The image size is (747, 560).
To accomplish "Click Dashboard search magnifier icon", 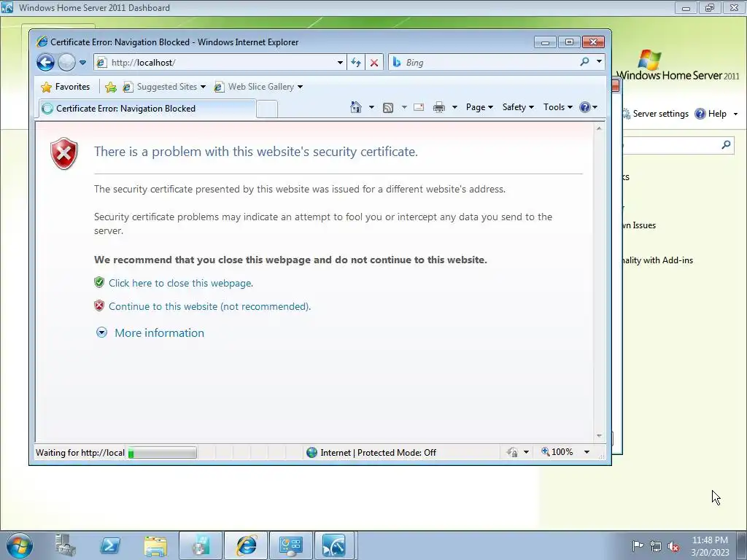I will (x=726, y=144).
